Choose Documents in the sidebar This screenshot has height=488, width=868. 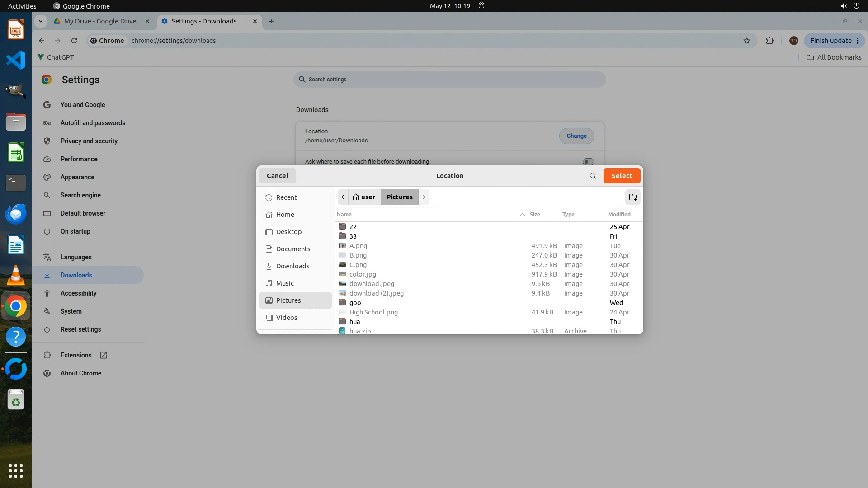pyautogui.click(x=293, y=249)
